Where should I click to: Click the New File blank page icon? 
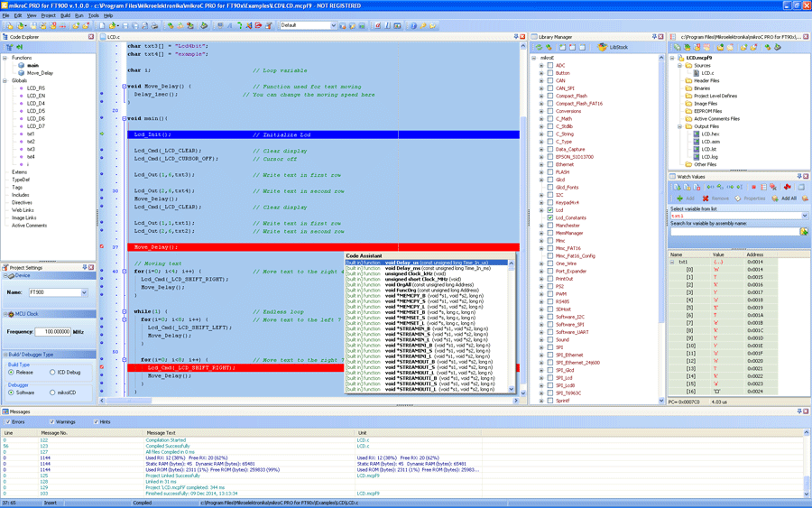[102, 25]
